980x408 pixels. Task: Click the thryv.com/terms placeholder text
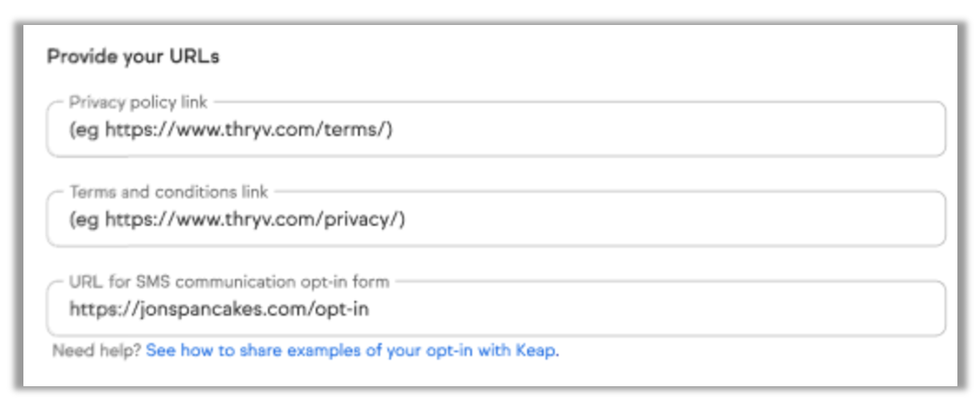249,129
